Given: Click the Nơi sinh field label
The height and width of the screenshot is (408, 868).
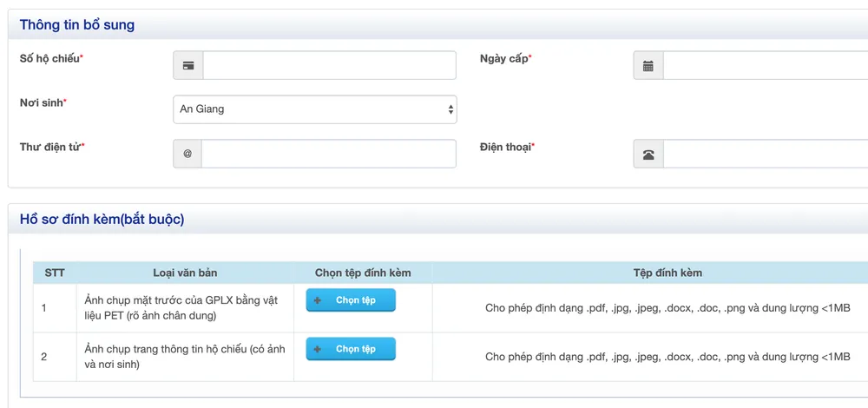Looking at the screenshot, I should (x=42, y=102).
